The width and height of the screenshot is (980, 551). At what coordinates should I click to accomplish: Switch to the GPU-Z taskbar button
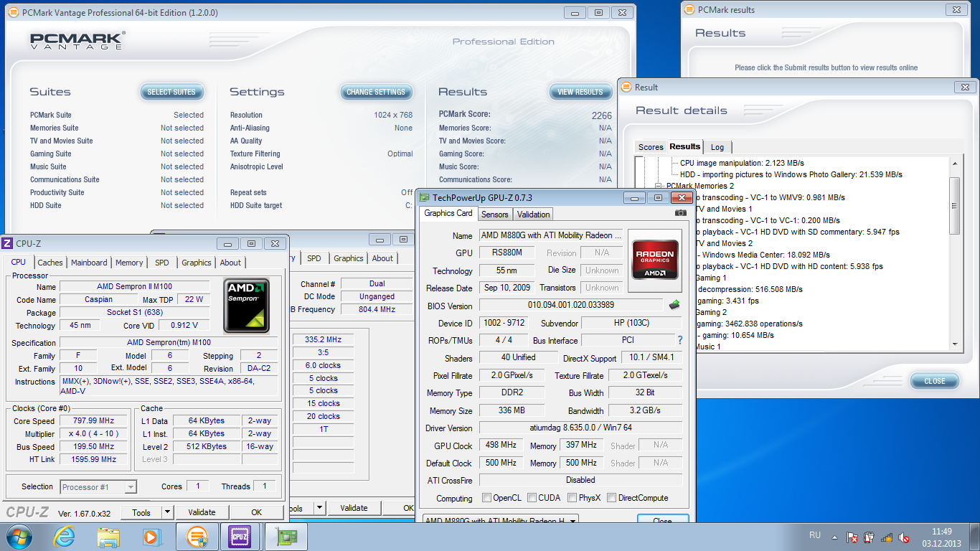286,536
